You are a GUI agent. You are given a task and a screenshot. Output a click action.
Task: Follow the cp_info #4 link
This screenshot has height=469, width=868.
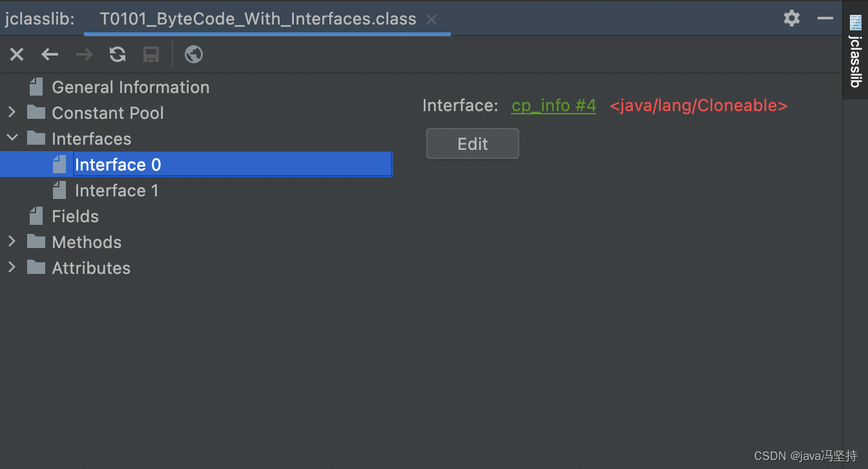[553, 106]
